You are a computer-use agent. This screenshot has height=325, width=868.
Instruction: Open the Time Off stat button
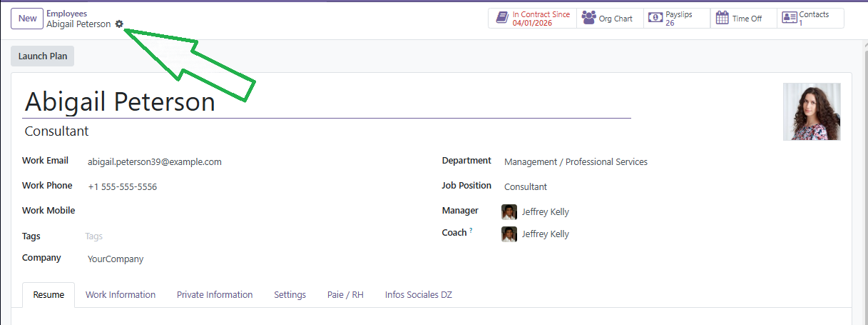[744, 18]
